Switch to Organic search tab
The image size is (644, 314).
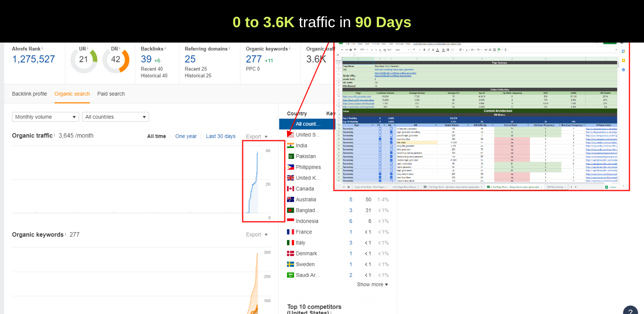point(72,94)
